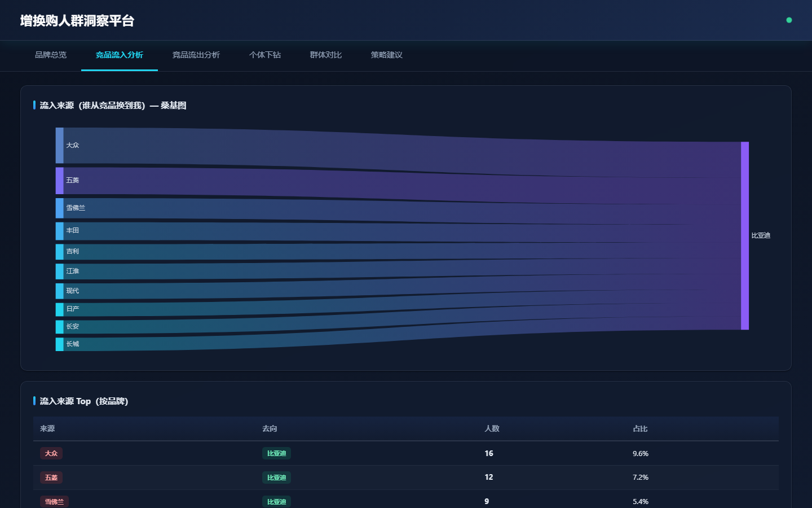This screenshot has height=508, width=812.
Task: Click the 占比 column header
Action: [x=640, y=428]
